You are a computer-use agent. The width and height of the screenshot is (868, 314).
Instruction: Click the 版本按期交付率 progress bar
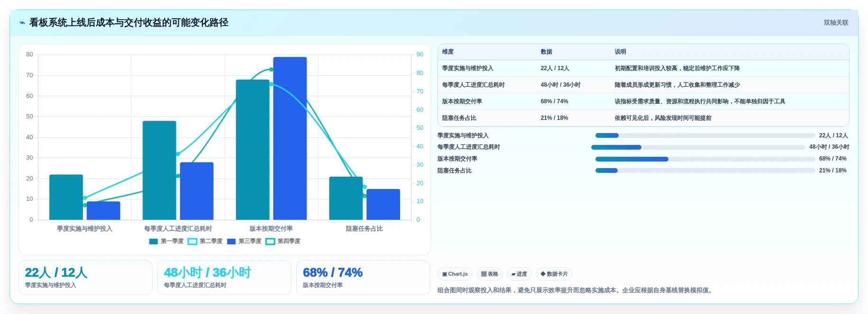(x=705, y=159)
